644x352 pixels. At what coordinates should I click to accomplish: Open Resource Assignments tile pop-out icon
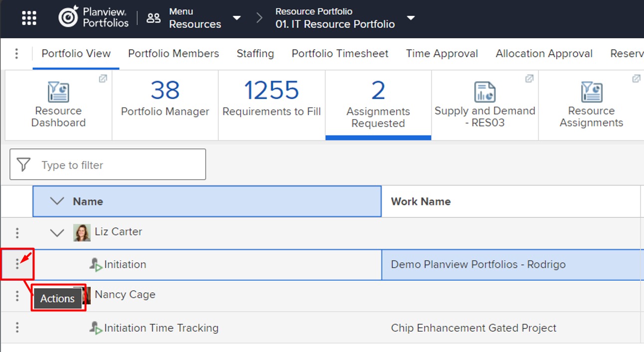click(x=636, y=79)
